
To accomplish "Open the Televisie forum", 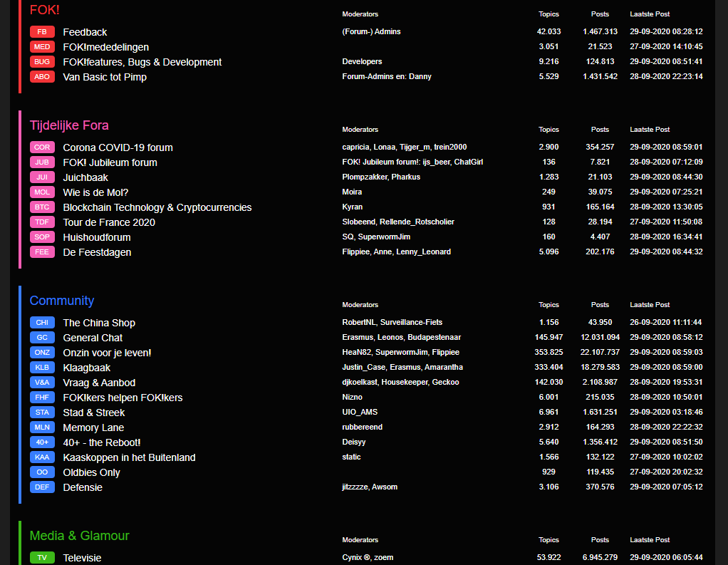I will click(x=82, y=558).
